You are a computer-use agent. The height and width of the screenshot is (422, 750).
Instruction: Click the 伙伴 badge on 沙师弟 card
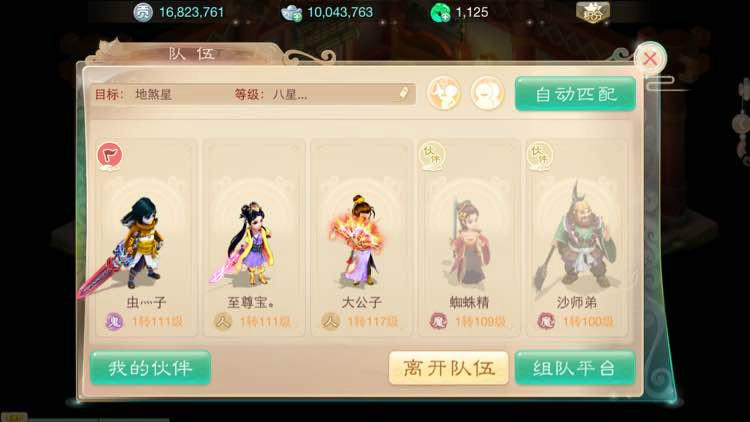click(x=540, y=156)
